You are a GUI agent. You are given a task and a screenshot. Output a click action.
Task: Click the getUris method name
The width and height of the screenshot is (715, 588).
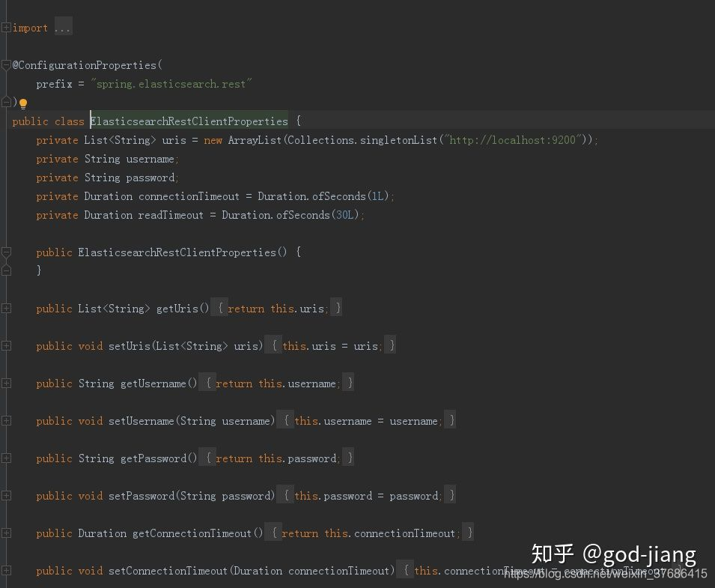coord(177,309)
